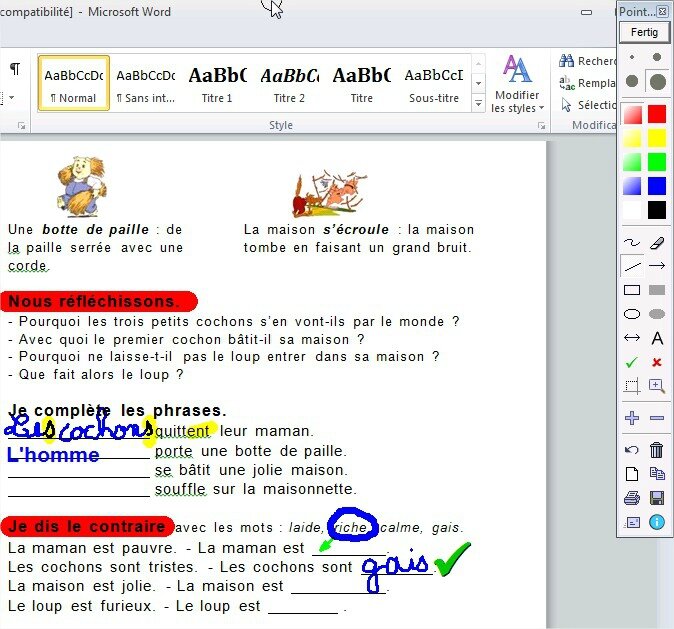Choose the arrow drawing tool
Image resolution: width=674 pixels, height=629 pixels.
point(657,266)
